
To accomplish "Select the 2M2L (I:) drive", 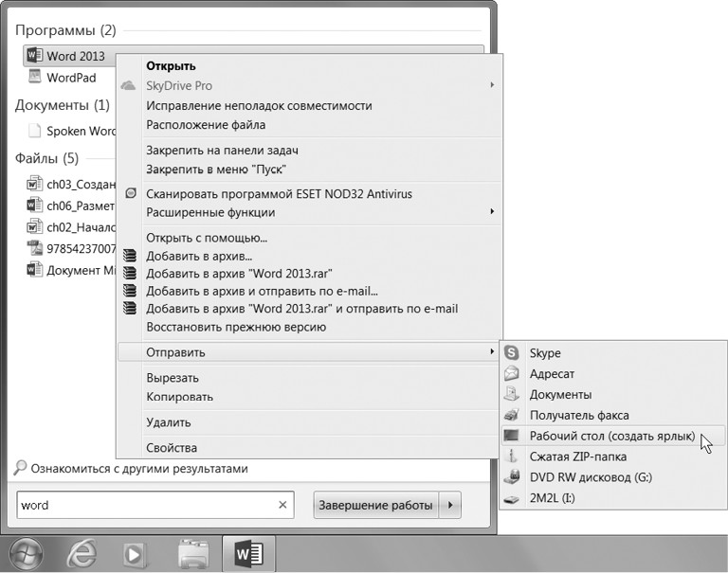I will (x=552, y=498).
